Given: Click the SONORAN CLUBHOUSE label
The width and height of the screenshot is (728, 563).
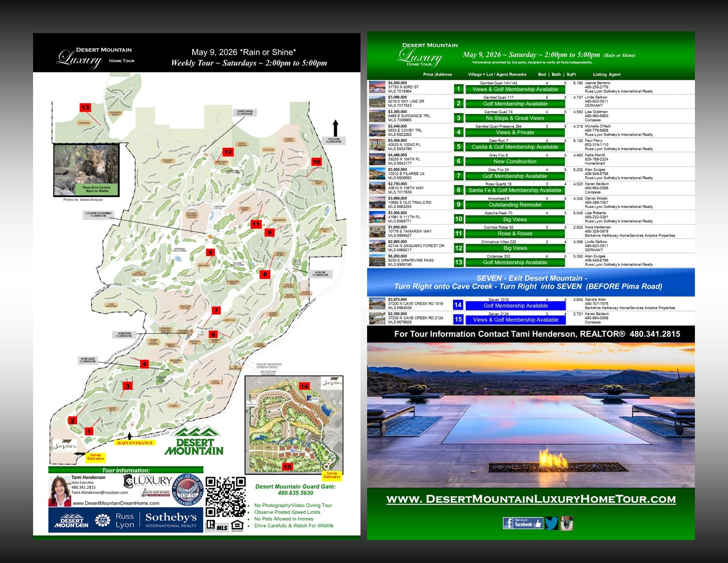Looking at the screenshot, I should (124, 335).
